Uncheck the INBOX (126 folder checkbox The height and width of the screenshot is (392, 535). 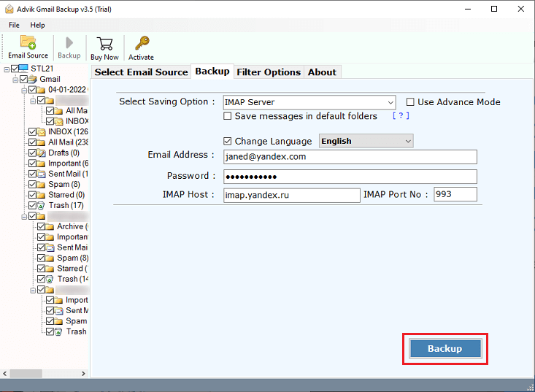coord(32,131)
